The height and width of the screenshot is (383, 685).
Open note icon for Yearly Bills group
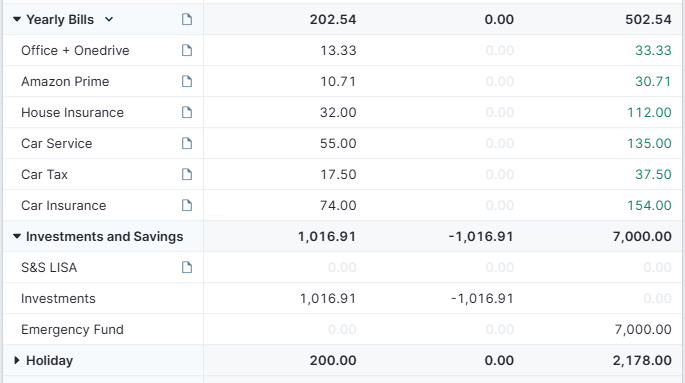187,19
